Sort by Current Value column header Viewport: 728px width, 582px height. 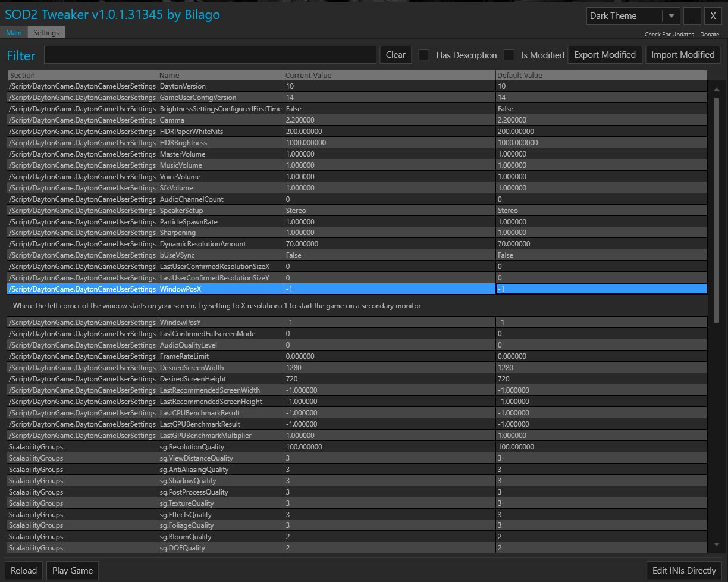pyautogui.click(x=390, y=76)
